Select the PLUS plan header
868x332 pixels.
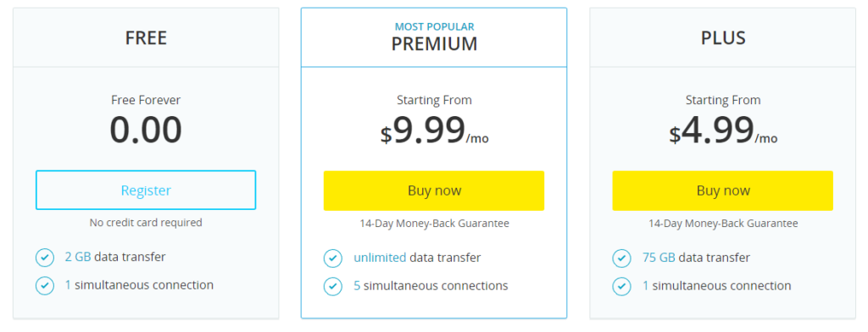coord(723,37)
